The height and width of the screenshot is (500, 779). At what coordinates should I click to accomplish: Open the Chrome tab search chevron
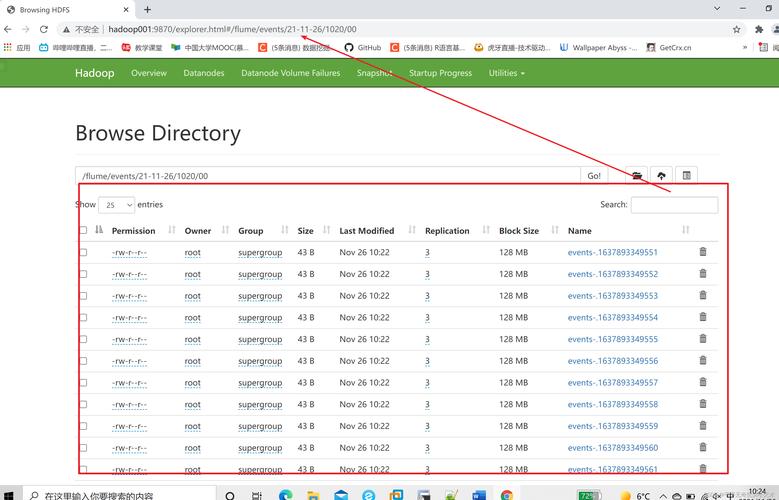click(x=716, y=8)
